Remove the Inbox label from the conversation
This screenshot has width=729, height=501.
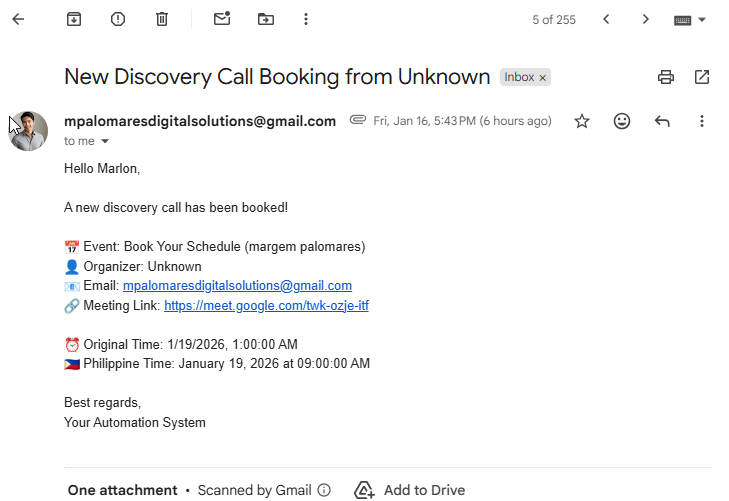[x=543, y=78]
